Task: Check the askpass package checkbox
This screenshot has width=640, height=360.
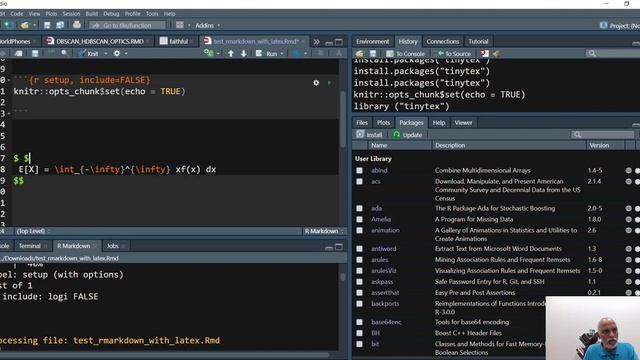Action: point(359,282)
